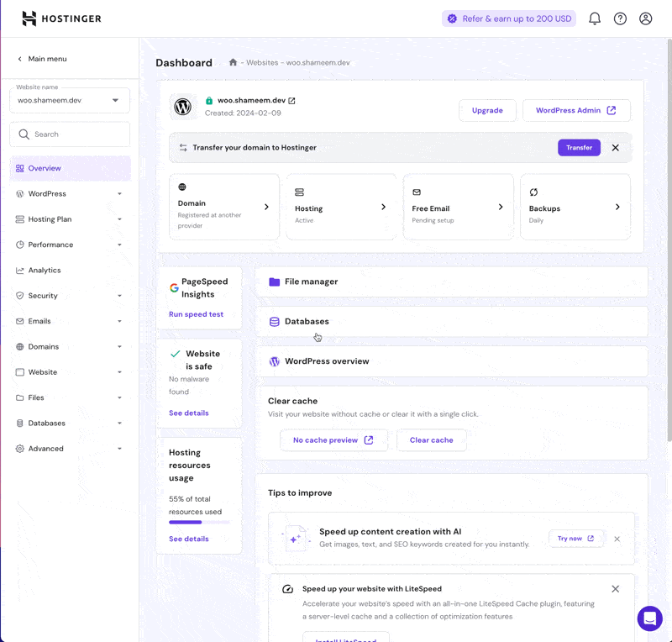This screenshot has height=642, width=672.
Task: Expand the WordPress sidebar section
Action: (x=119, y=194)
